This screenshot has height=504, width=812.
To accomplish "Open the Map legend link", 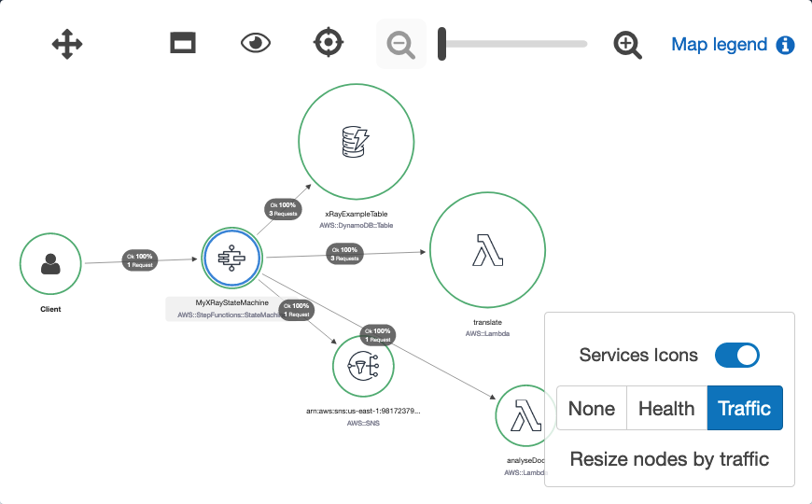I will [x=720, y=45].
